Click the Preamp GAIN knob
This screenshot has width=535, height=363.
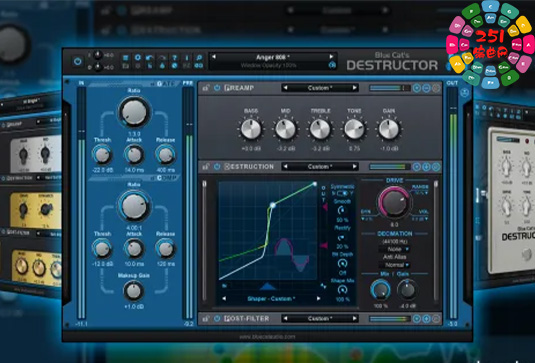point(389,129)
